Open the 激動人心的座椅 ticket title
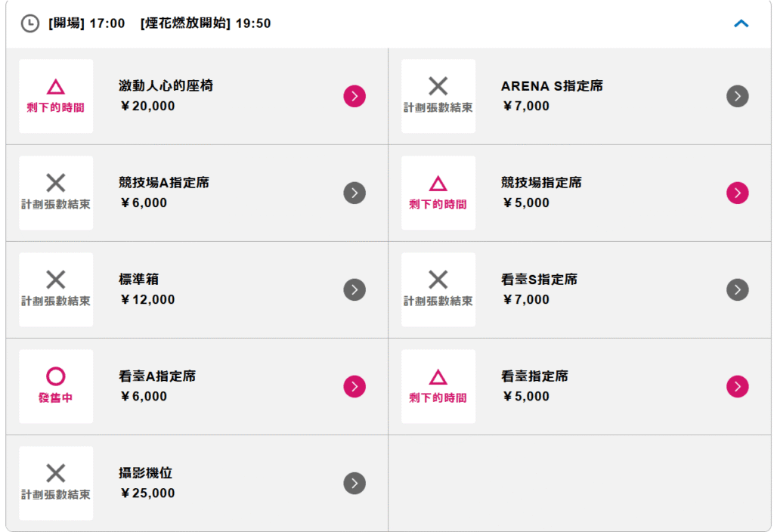774x532 pixels. pos(166,86)
